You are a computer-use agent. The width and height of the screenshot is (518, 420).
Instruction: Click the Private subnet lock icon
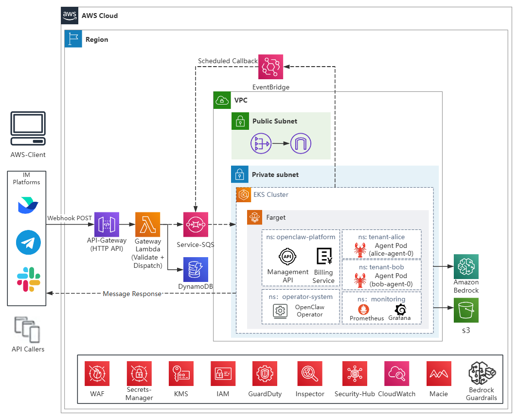240,175
